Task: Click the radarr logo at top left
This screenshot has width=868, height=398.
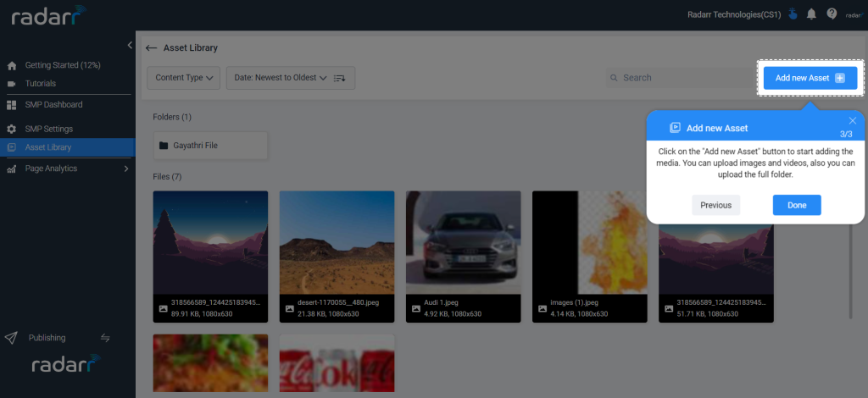Action: point(49,15)
